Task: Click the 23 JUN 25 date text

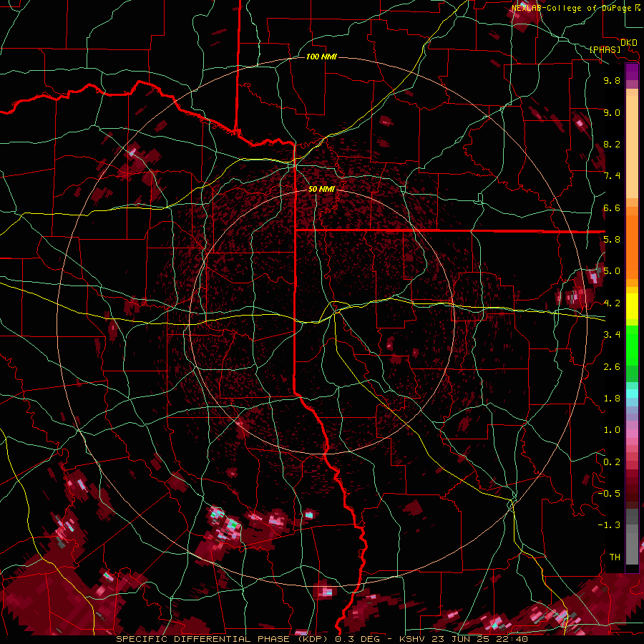Action: click(x=459, y=639)
